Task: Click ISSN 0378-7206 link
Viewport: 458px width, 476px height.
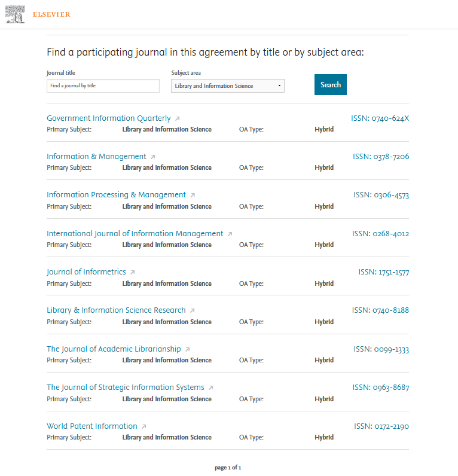Action: point(381,157)
